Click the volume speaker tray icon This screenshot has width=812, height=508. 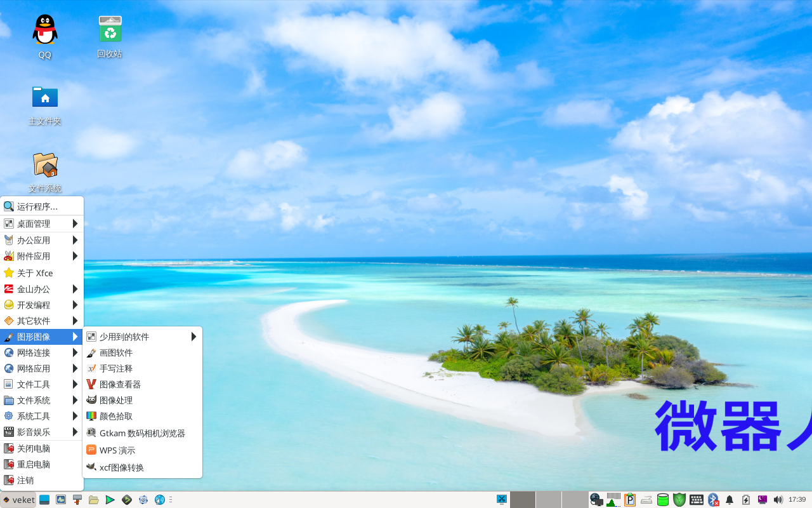tap(778, 500)
